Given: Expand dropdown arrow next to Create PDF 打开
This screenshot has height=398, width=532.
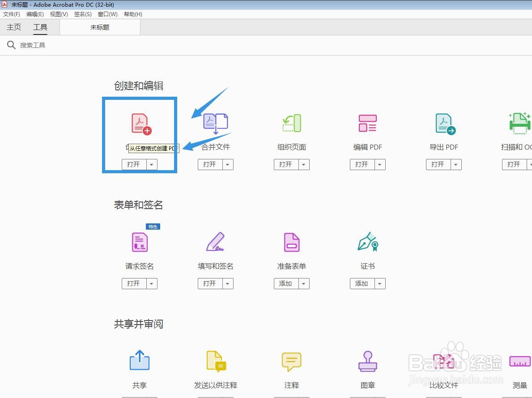Looking at the screenshot, I should tap(152, 164).
